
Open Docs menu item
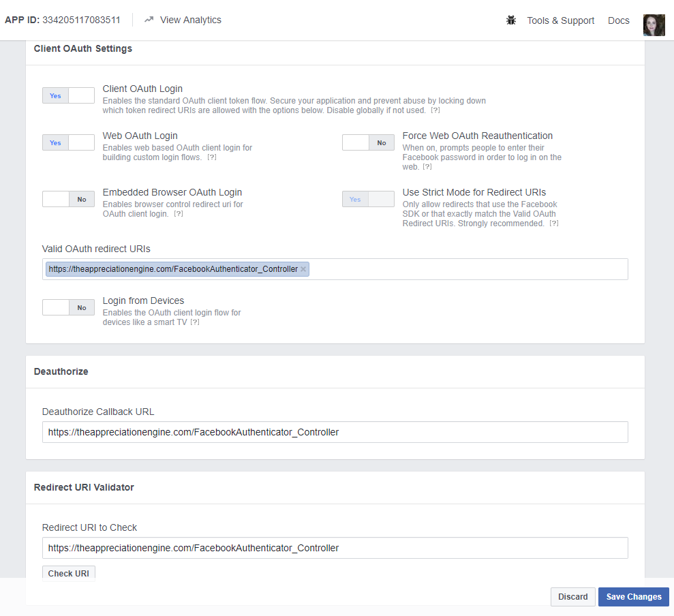619,20
